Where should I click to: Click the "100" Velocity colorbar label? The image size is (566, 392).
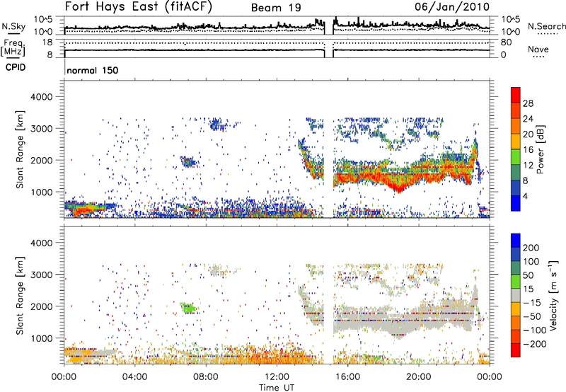531,261
